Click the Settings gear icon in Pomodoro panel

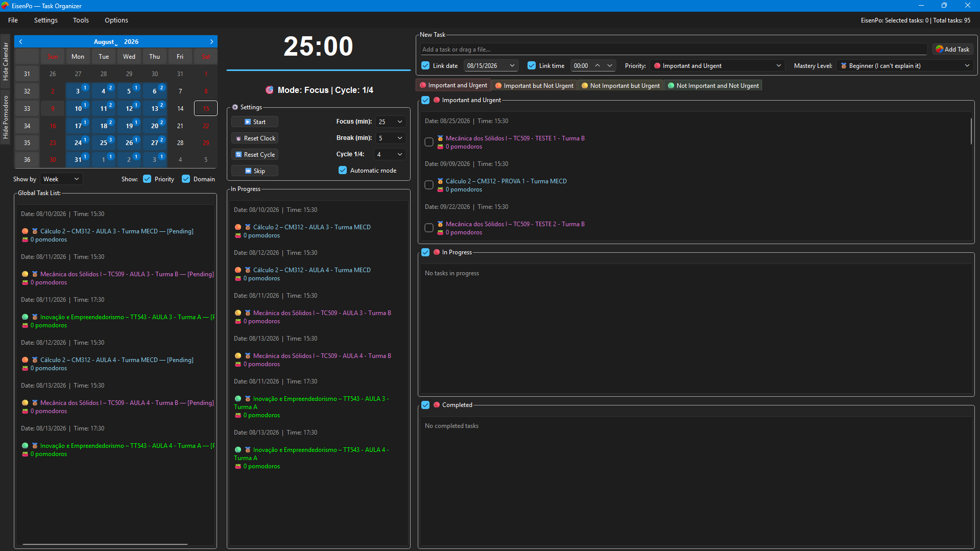[235, 107]
